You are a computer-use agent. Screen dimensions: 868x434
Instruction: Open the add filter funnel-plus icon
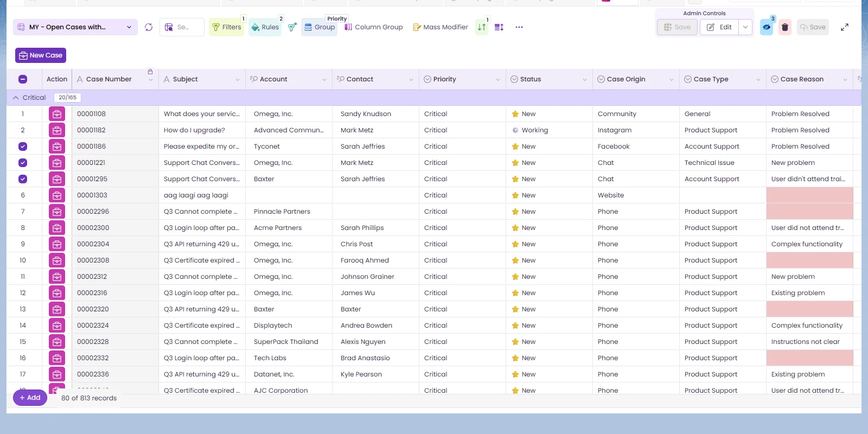tap(292, 27)
